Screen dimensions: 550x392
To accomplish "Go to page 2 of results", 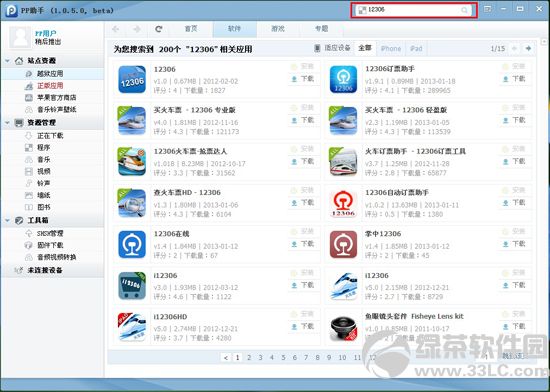I will [x=249, y=358].
